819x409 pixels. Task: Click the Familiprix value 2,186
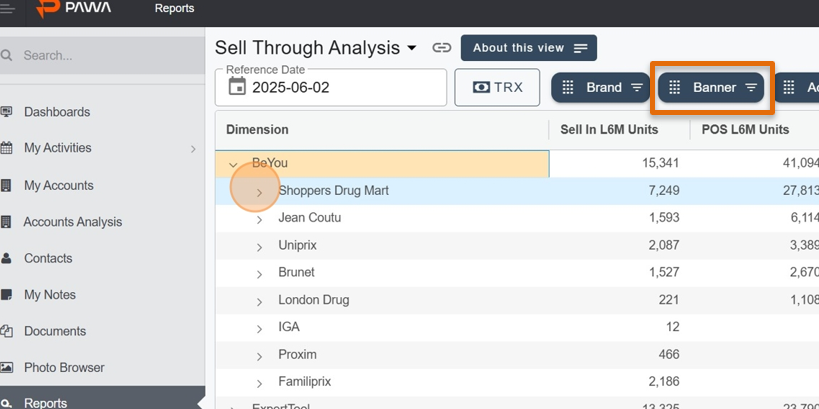[664, 382]
